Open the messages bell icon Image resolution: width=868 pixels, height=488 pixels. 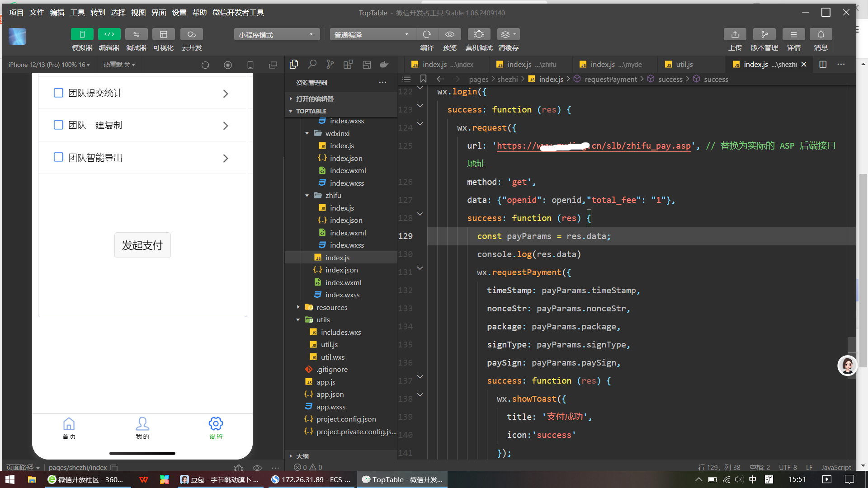pos(821,34)
